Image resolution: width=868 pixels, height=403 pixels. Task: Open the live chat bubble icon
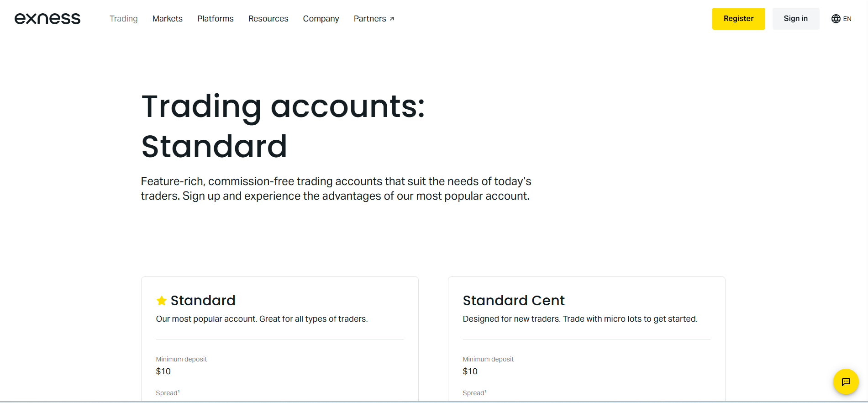click(846, 382)
